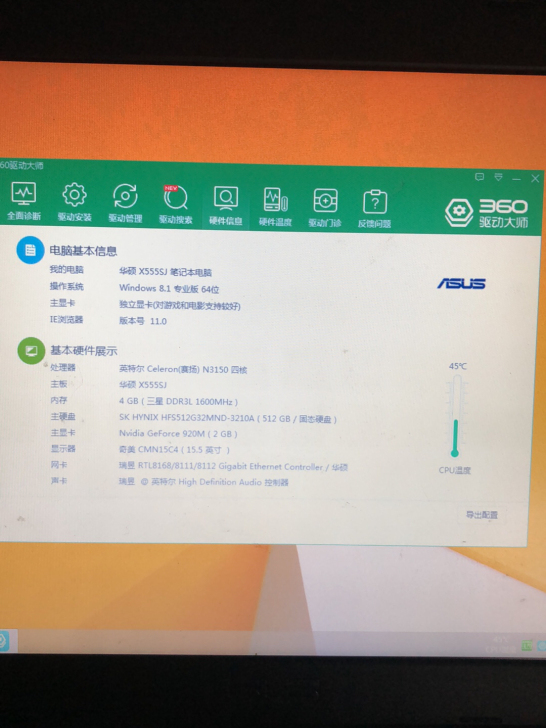
Task: Click 奇美 CMN15C4 display row
Action: tap(174, 450)
